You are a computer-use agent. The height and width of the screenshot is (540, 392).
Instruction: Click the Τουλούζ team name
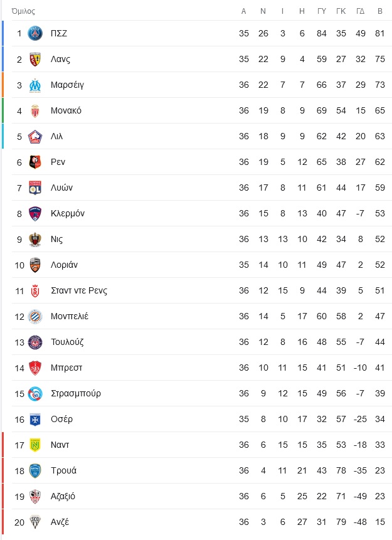67,342
